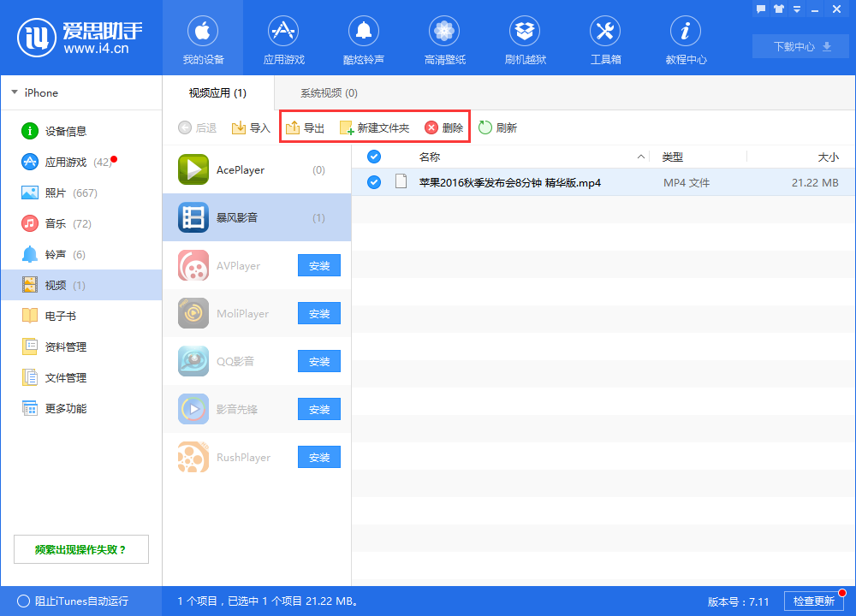Select 应用游戏 (42) in the sidebar
Image resolution: width=856 pixels, height=616 pixels.
coord(82,162)
